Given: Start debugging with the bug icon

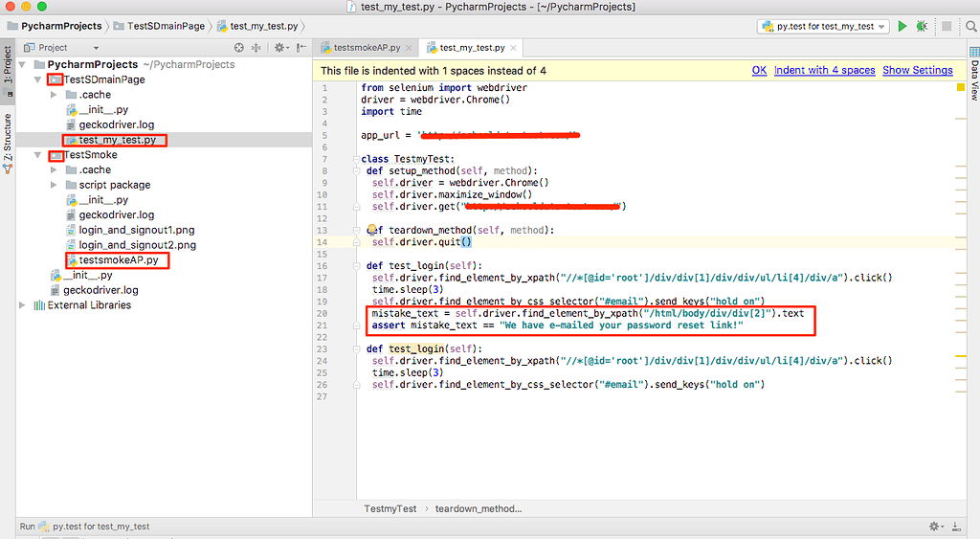Looking at the screenshot, I should (x=922, y=26).
